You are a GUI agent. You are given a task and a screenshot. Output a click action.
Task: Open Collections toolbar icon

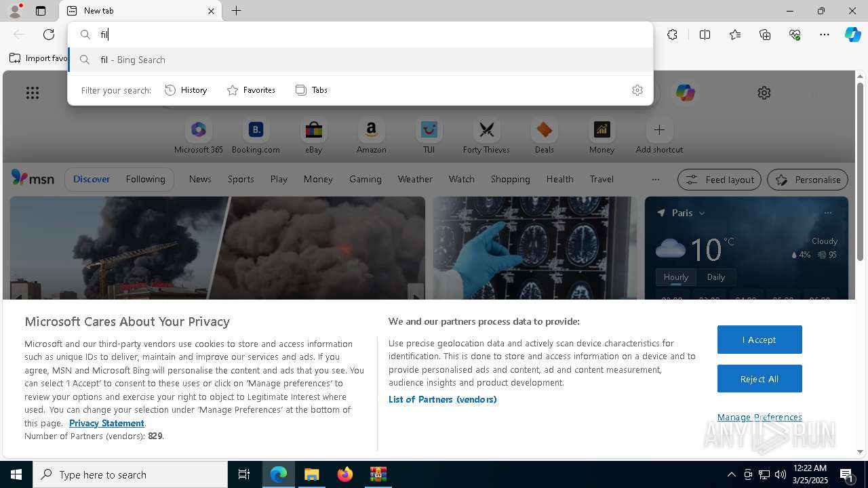[765, 35]
